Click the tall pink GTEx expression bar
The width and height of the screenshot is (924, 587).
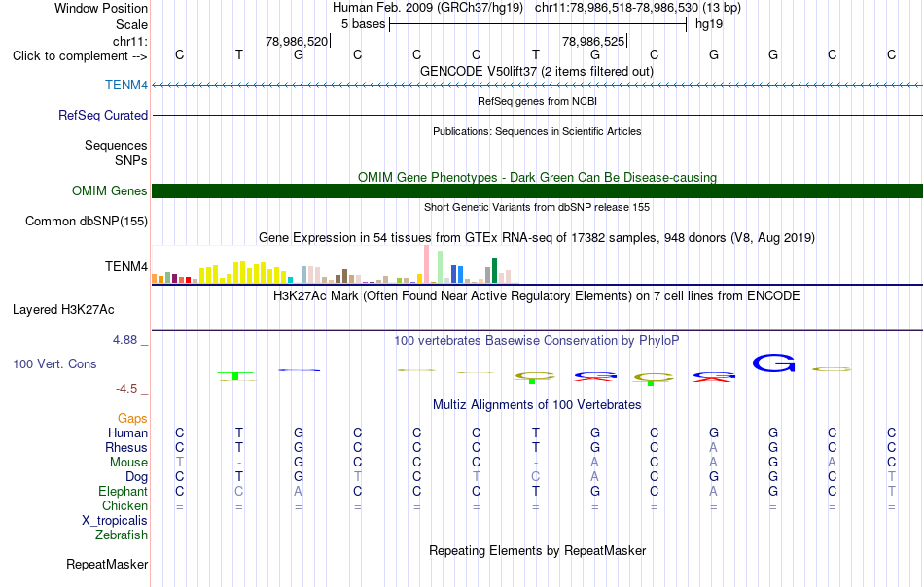coord(427,264)
